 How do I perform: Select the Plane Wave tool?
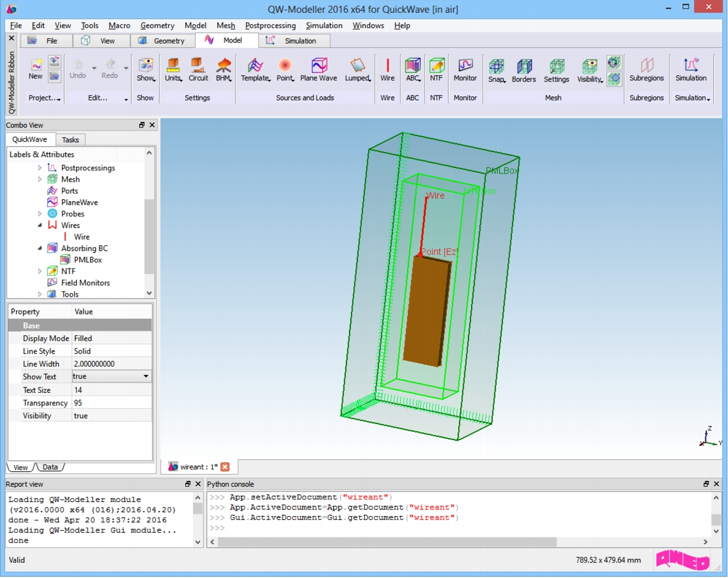point(318,70)
